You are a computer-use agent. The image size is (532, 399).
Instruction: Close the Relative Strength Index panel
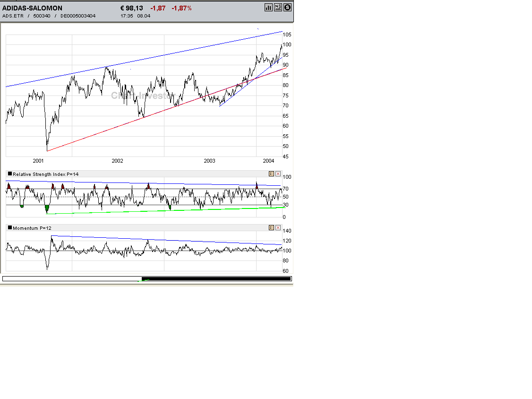tap(278, 174)
